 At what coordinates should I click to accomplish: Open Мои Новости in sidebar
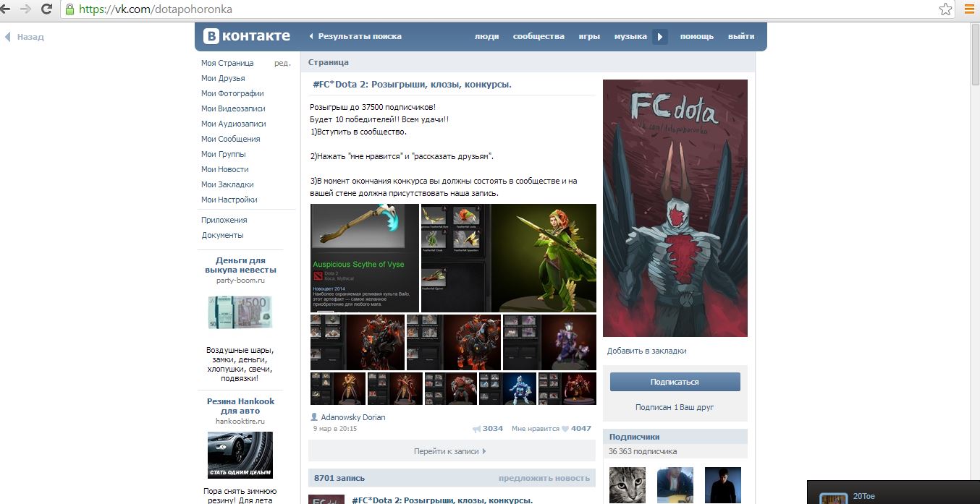click(224, 169)
